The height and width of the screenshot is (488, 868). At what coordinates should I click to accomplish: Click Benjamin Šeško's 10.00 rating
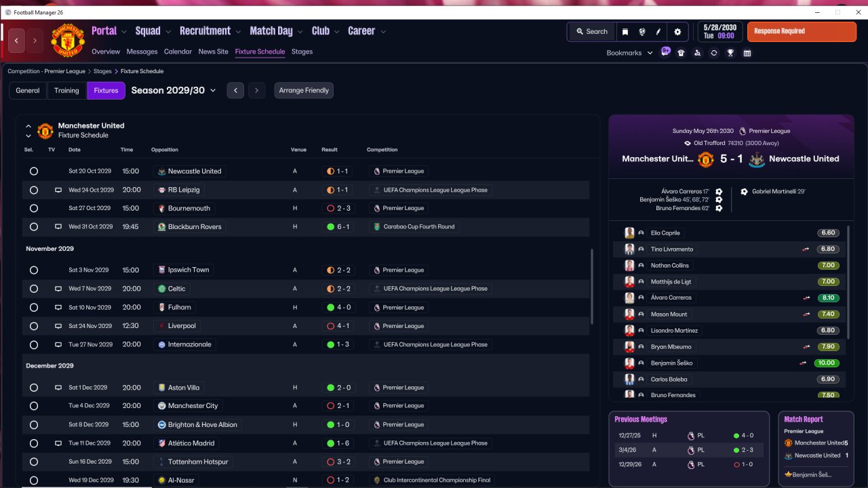827,363
